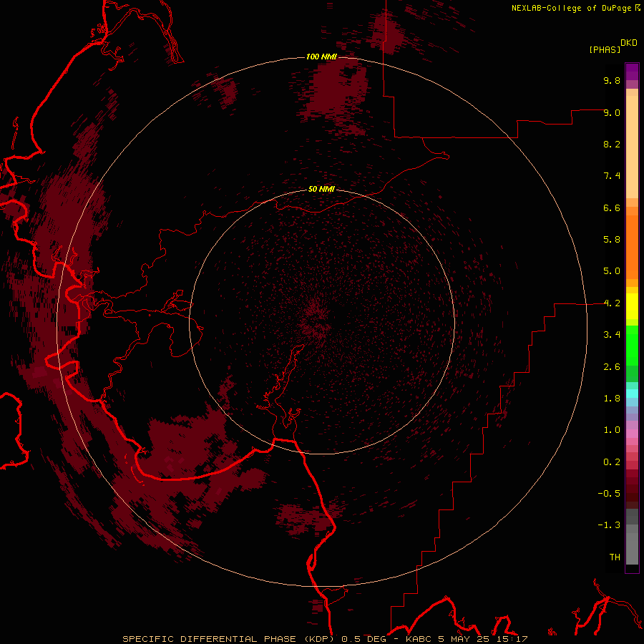Click the 9.0 value on the color scale
This screenshot has height=644, width=644.
(612, 112)
